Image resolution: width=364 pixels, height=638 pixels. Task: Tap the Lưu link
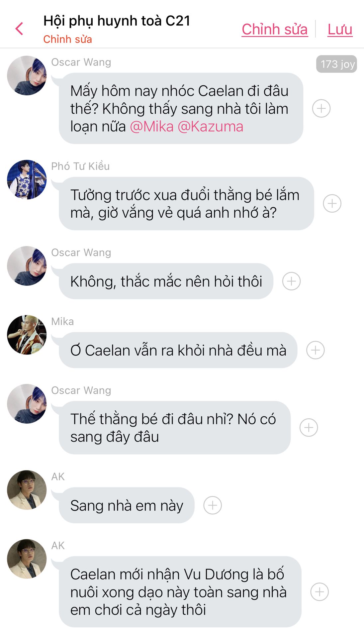(340, 29)
